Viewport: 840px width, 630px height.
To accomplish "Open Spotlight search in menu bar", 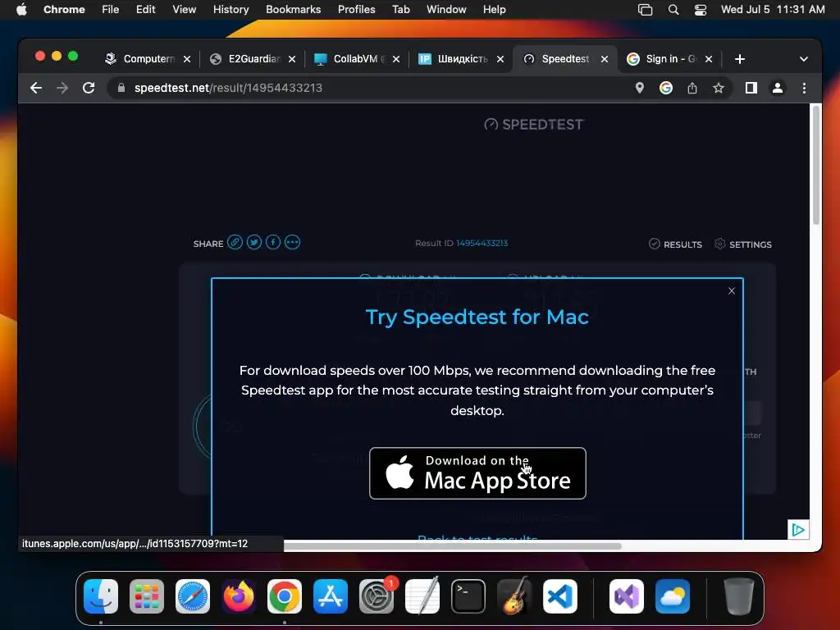I will point(673,10).
